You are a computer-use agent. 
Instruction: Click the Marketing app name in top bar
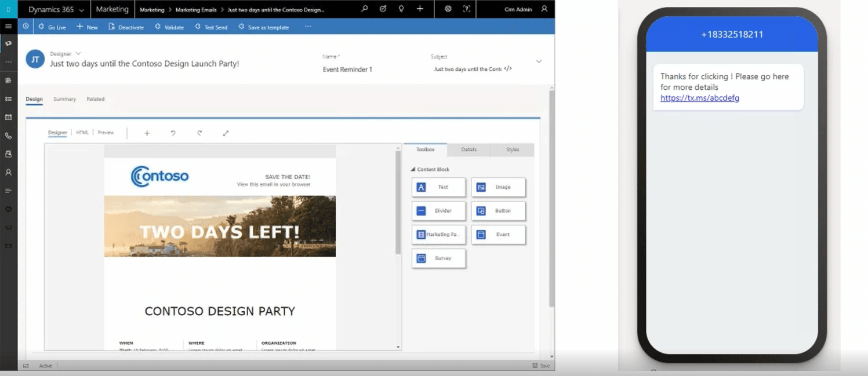click(x=112, y=9)
